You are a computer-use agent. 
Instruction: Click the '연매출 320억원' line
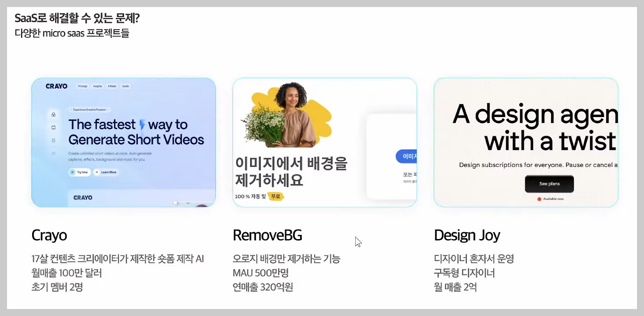263,287
